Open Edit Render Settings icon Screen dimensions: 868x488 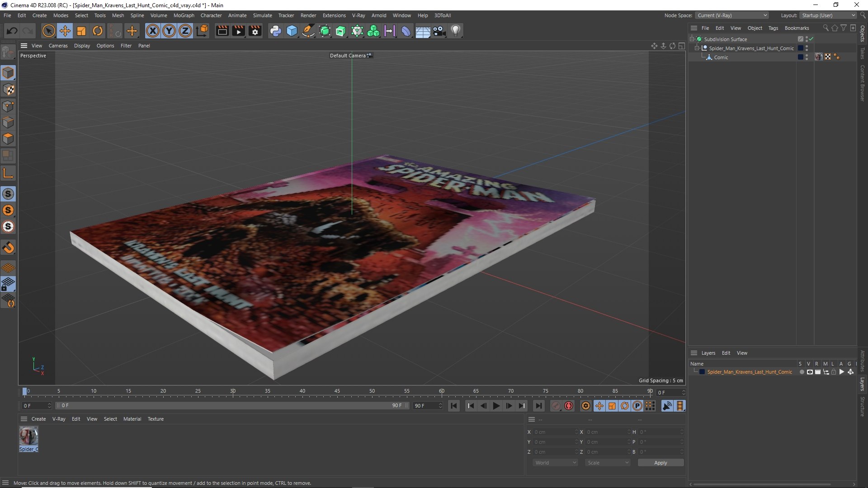pos(255,31)
